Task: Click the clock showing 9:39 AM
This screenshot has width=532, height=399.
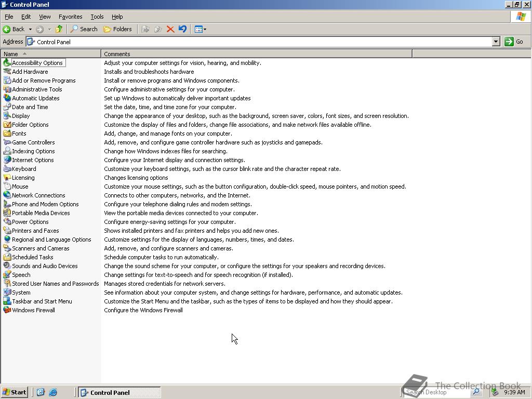Action: (x=514, y=392)
